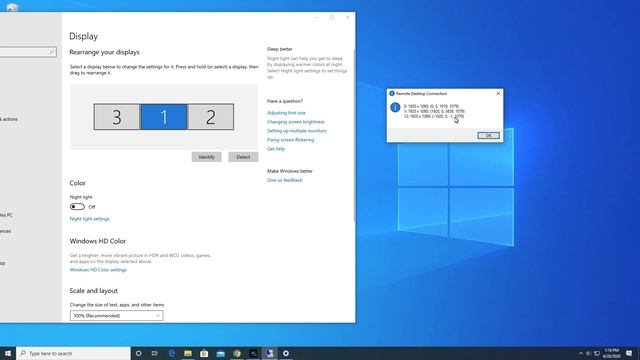Open the 100% (Recommended) scale dropdown
This screenshot has width=640, height=360.
coord(116,316)
